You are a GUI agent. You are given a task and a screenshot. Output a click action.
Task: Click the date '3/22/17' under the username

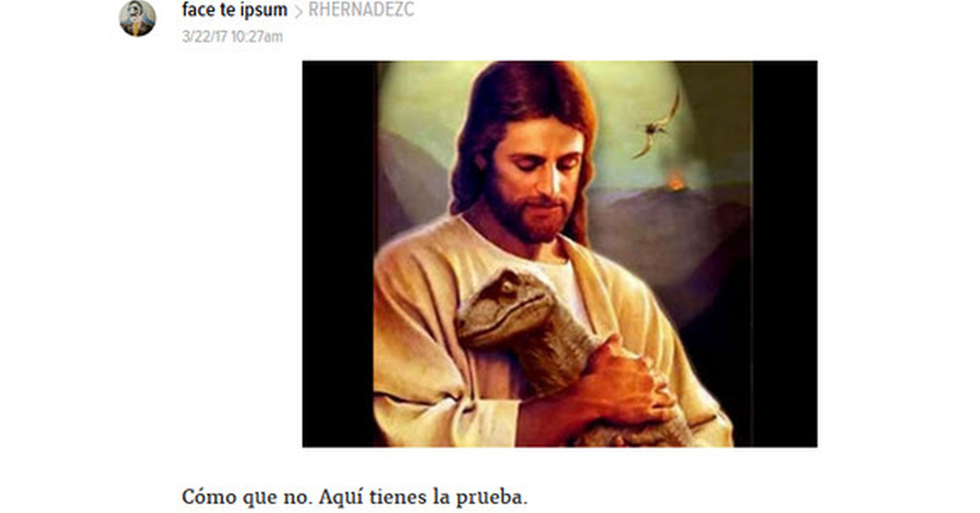(205, 37)
